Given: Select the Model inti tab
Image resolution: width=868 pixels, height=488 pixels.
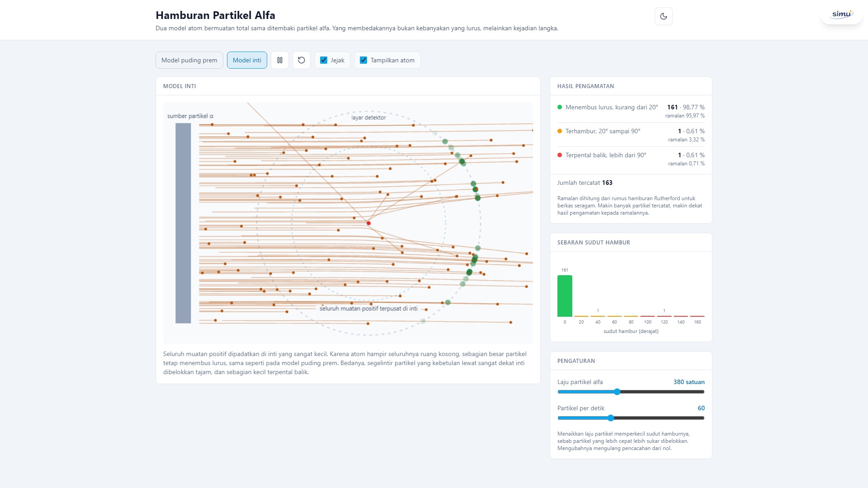Looking at the screenshot, I should [x=247, y=60].
